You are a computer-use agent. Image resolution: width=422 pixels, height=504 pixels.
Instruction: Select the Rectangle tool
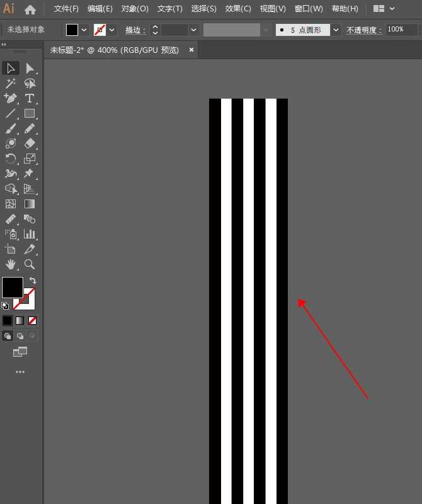[x=30, y=113]
